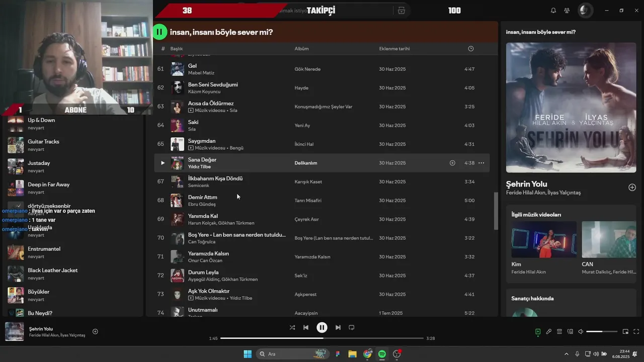This screenshot has height=362, width=644.
Task: Adjust the Spotify volume slider
Action: click(602, 332)
